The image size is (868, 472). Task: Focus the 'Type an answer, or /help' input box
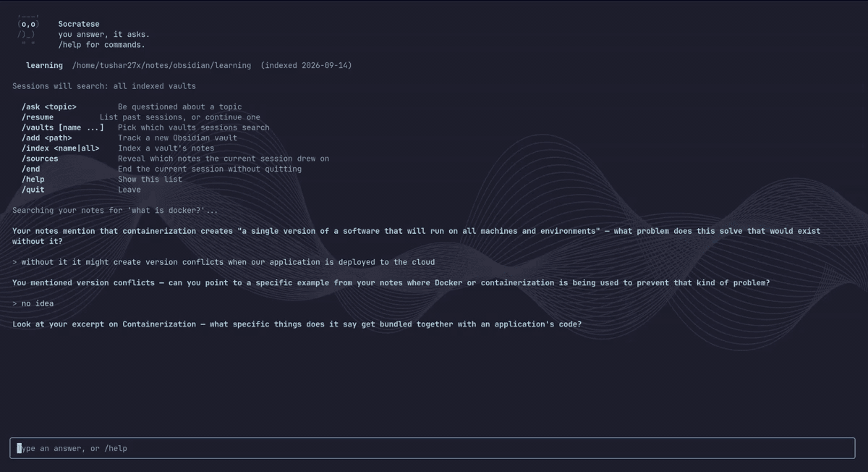(433, 448)
